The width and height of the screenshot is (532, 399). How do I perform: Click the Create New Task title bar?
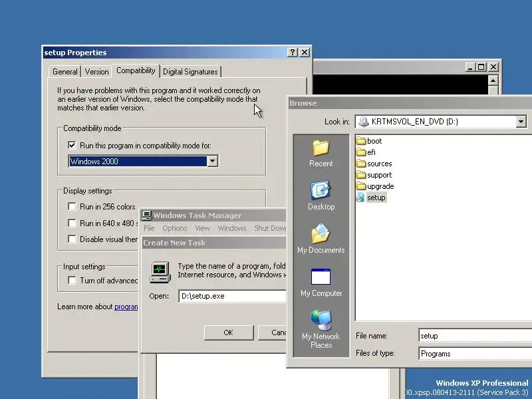click(x=214, y=243)
